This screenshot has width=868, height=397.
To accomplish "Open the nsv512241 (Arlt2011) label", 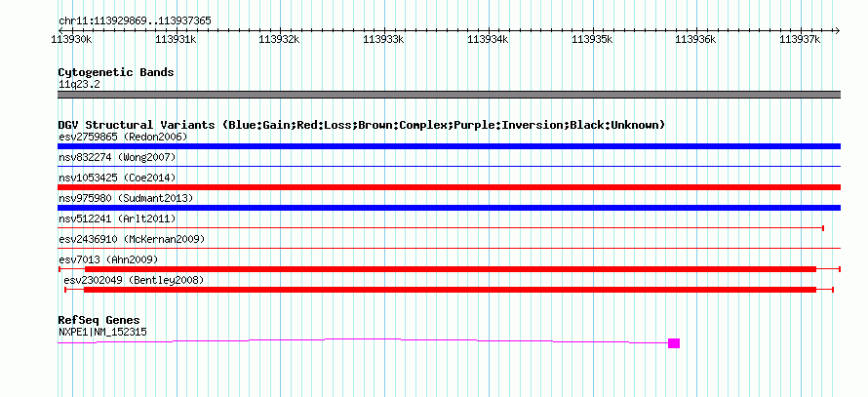I will point(117,218).
